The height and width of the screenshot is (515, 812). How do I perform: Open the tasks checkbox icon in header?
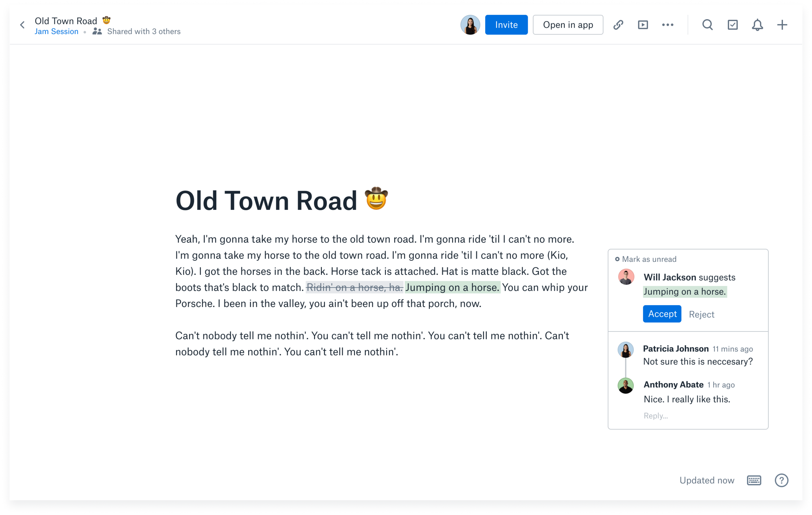pos(732,25)
